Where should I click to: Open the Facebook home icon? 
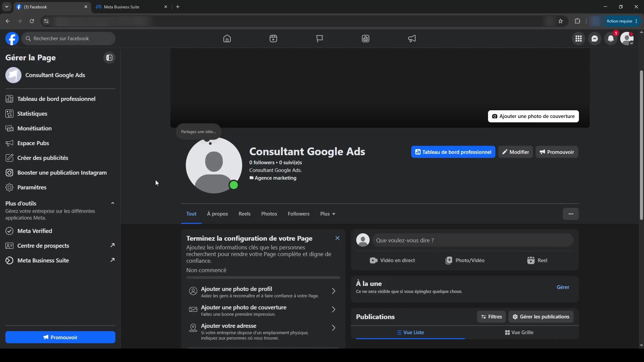tap(227, 39)
